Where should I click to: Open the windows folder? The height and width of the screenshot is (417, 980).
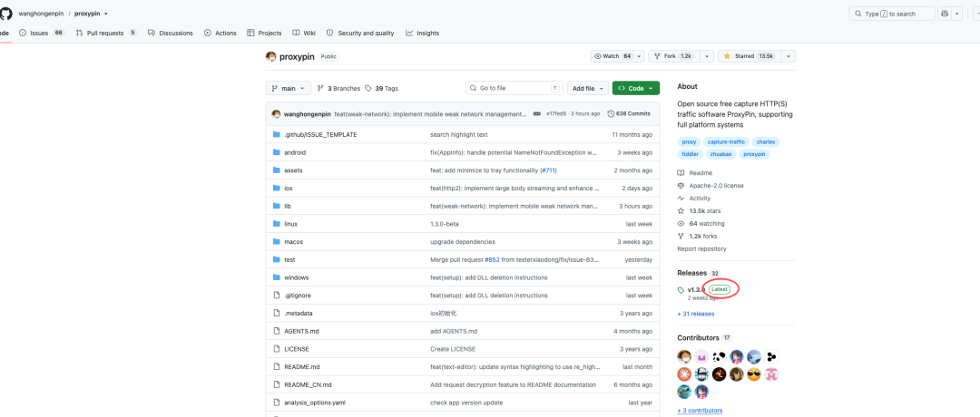click(296, 277)
